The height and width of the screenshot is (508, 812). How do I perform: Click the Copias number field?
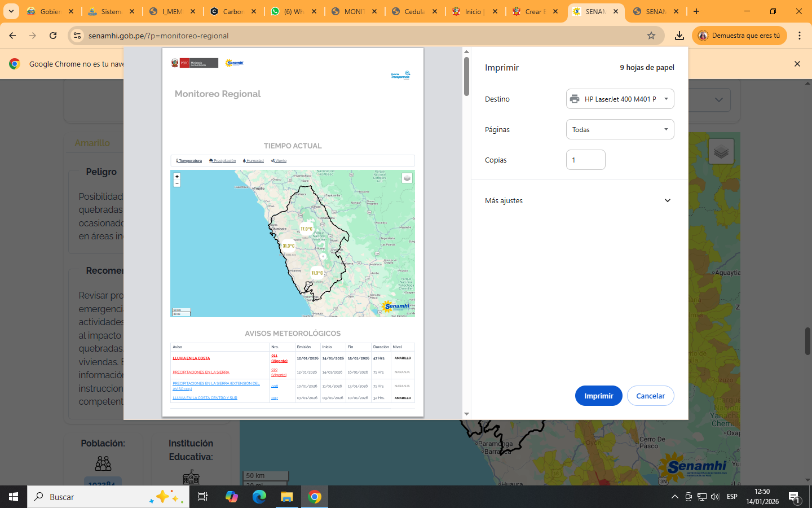[585, 160]
